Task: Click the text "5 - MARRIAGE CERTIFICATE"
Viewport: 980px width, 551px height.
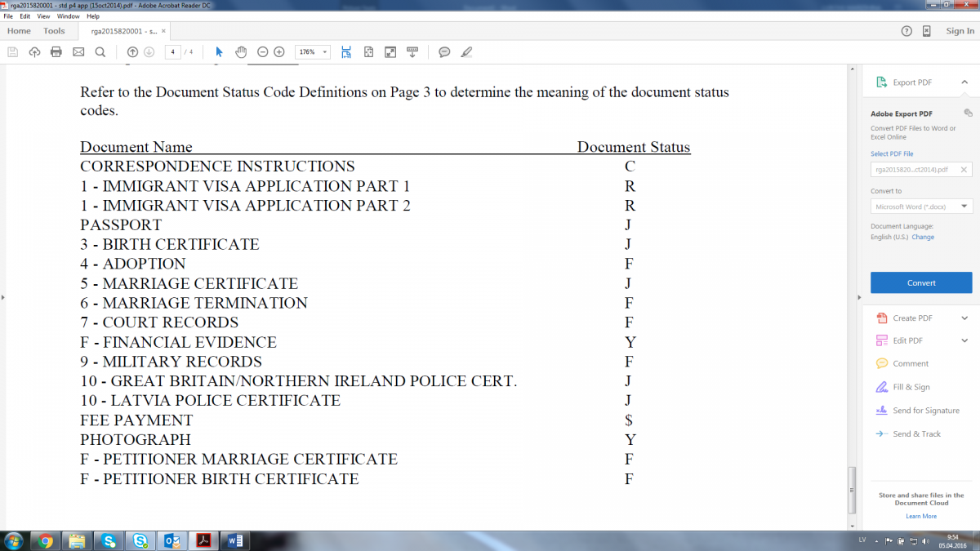Action: (x=189, y=283)
